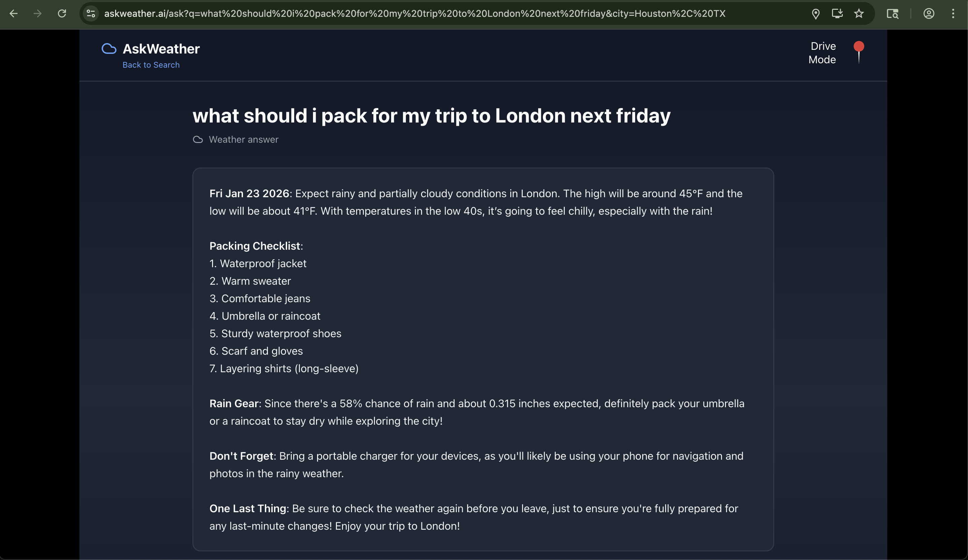Follow the "Back to Search" link

(x=151, y=65)
